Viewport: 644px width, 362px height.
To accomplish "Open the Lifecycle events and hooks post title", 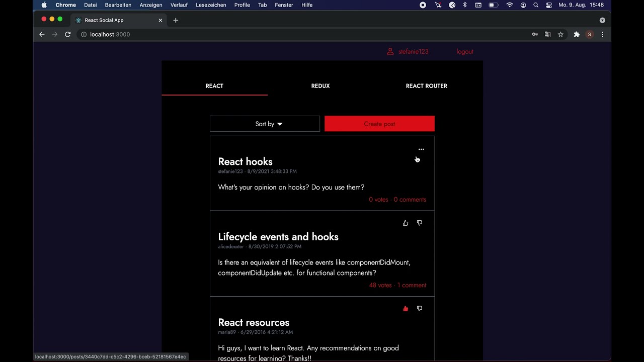I will pyautogui.click(x=278, y=237).
